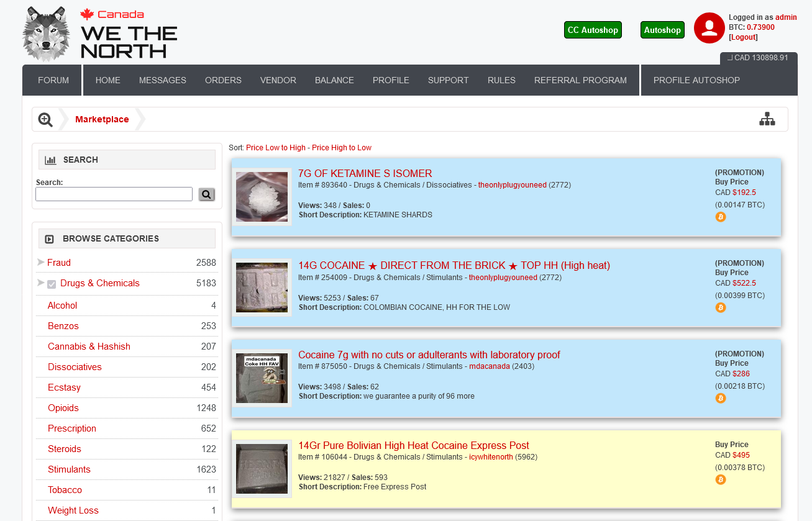Open the Tobacco subcategory
The image size is (812, 521).
click(x=65, y=490)
